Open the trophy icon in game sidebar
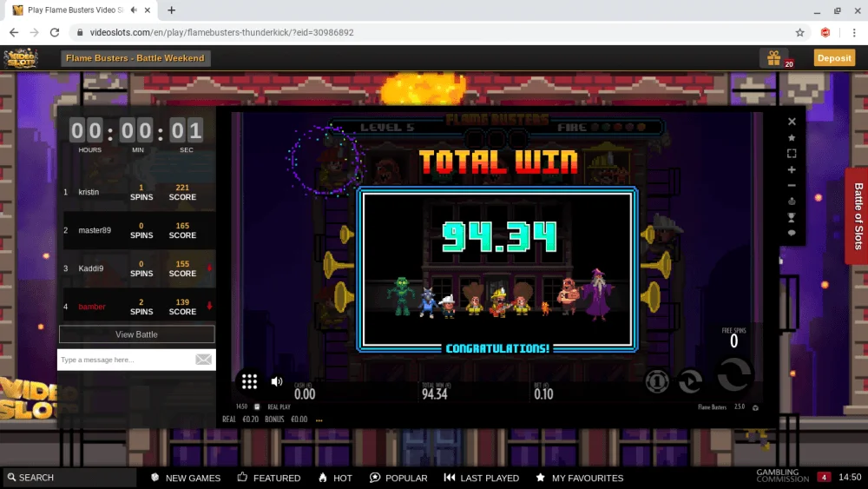This screenshot has width=868, height=489. [792, 217]
